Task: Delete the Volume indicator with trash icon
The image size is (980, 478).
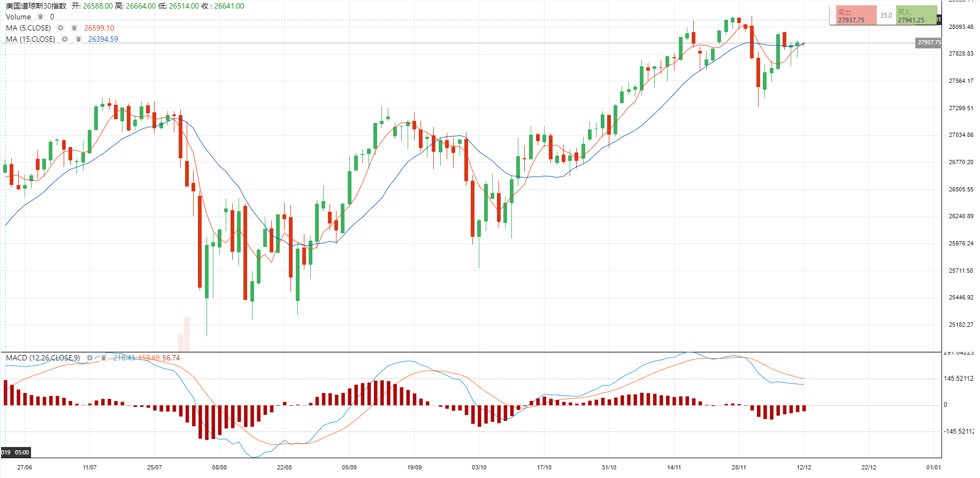Action: pyautogui.click(x=41, y=17)
